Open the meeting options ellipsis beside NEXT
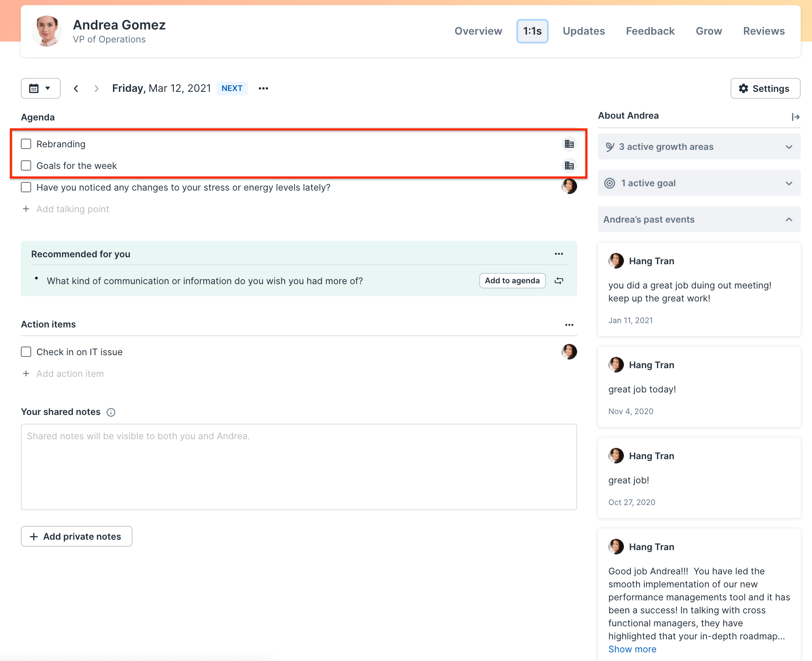This screenshot has height=661, width=812. (263, 88)
